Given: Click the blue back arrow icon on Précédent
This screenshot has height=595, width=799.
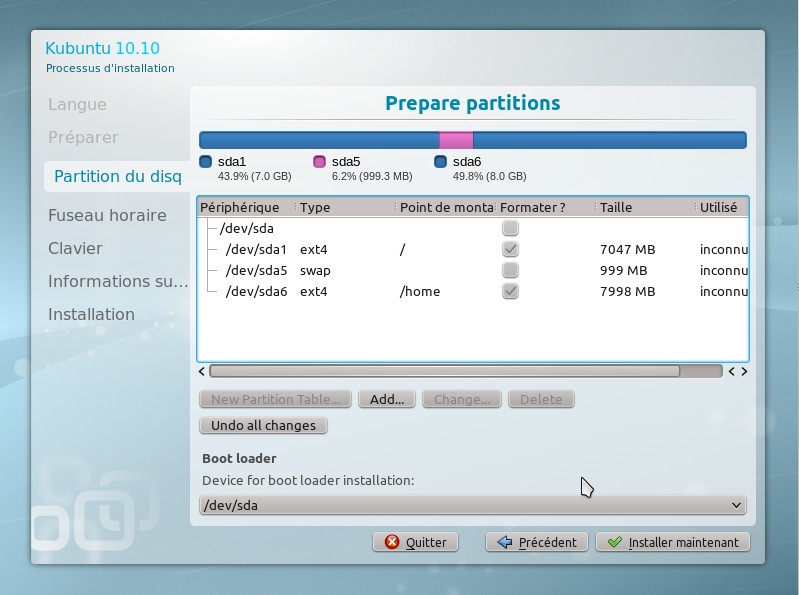Looking at the screenshot, I should point(504,542).
